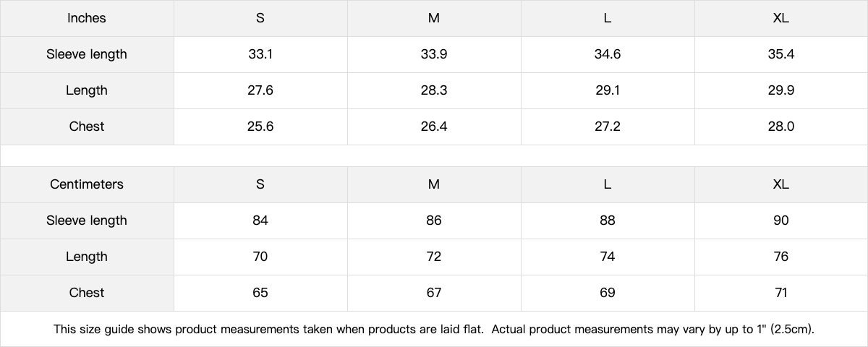Screen dimensions: 868x347
Task: Select the 28.3 length cell
Action: pyautogui.click(x=434, y=90)
